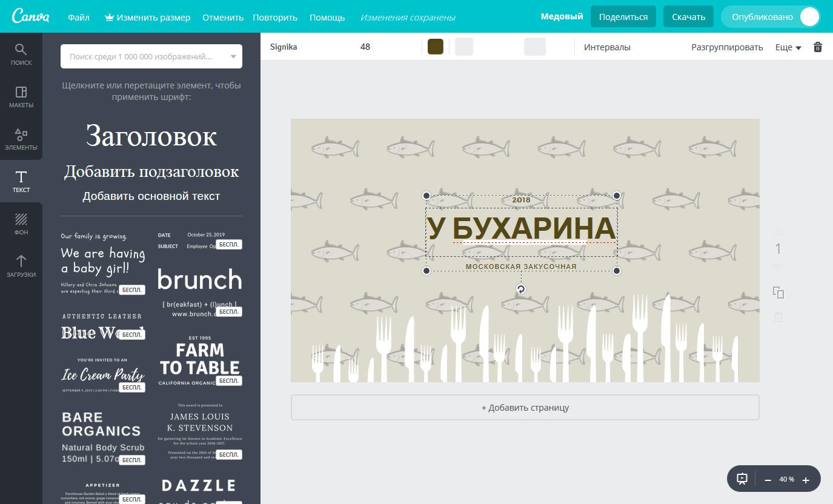The height and width of the screenshot is (504, 833).
Task: Toggle the Published (Опубликовано) switch
Action: (x=808, y=17)
